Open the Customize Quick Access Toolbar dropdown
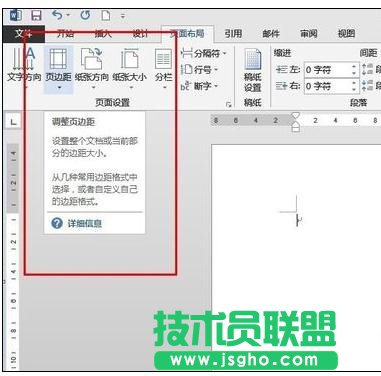The width and height of the screenshot is (381, 376). pos(123,16)
